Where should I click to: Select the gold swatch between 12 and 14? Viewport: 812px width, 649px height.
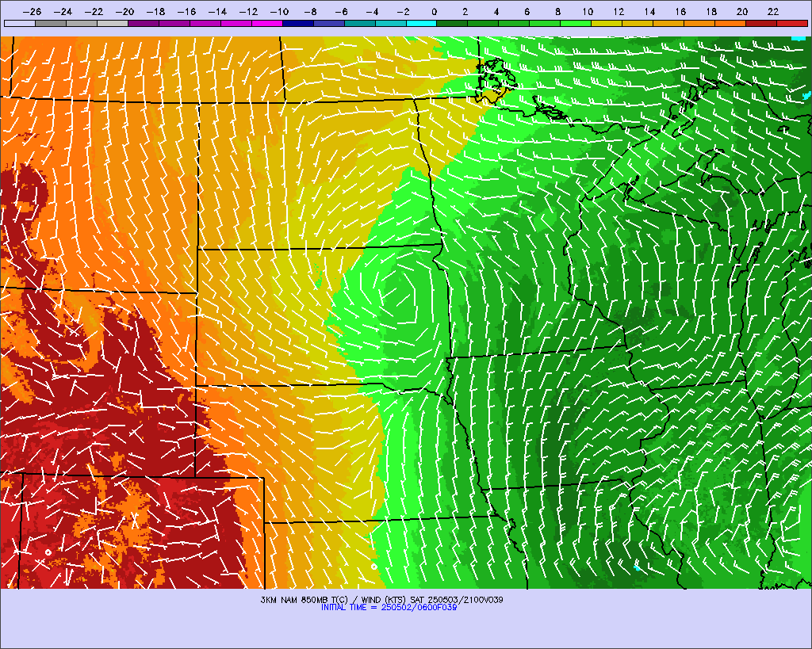(x=638, y=23)
